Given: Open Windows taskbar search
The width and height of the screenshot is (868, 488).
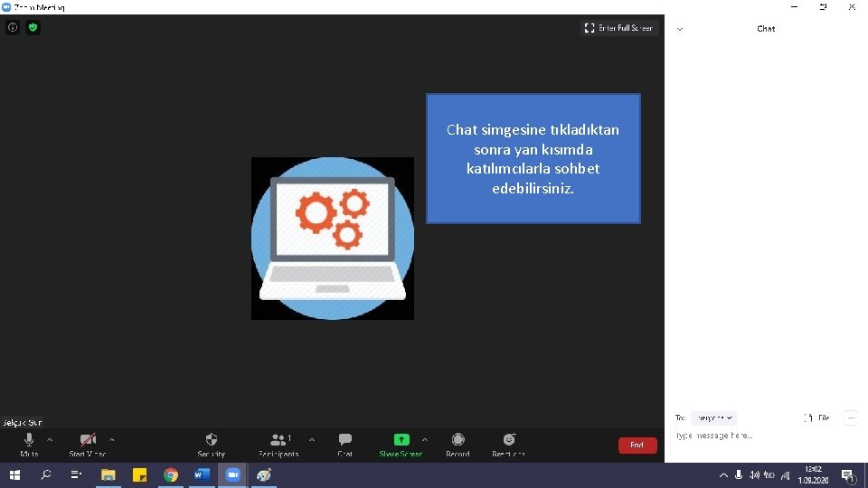Looking at the screenshot, I should point(46,475).
